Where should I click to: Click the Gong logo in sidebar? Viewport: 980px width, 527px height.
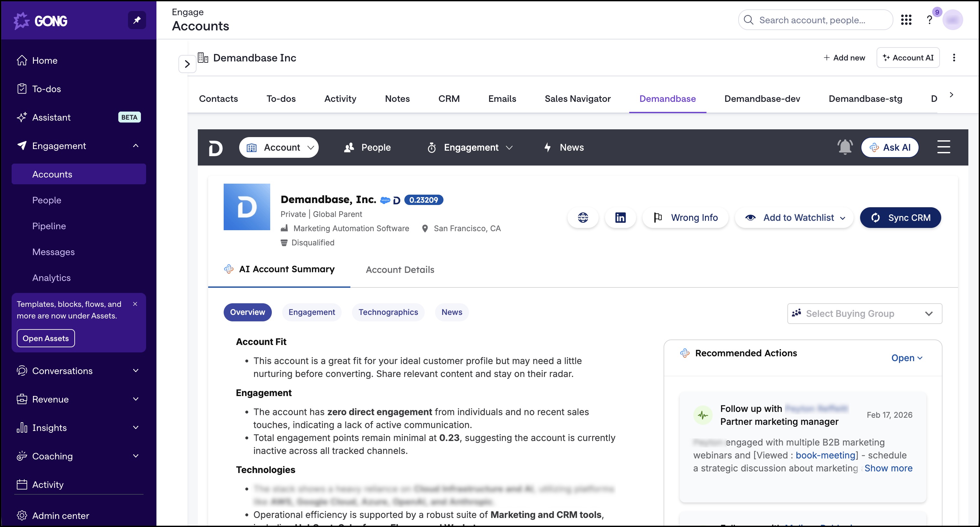(40, 21)
